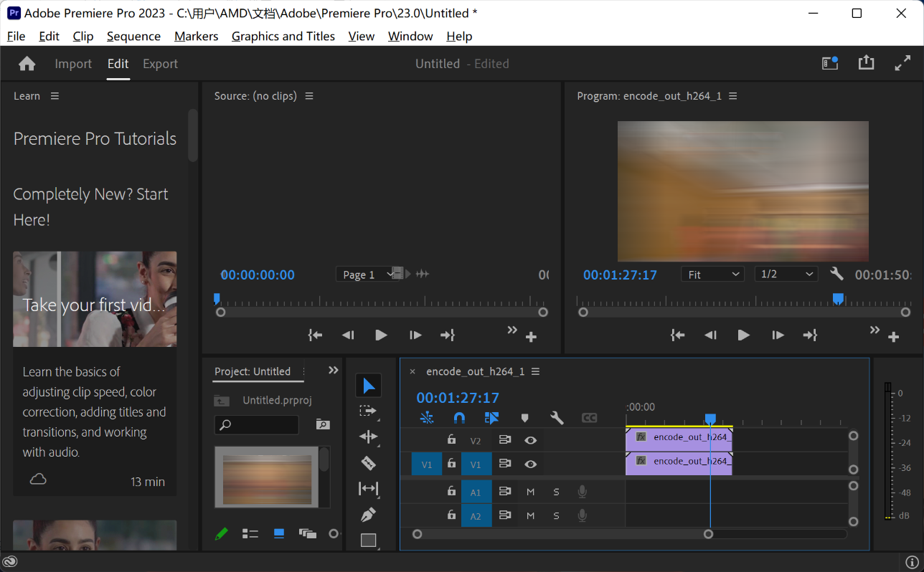This screenshot has width=924, height=572.
Task: Click the project clip thumbnail
Action: (x=266, y=477)
